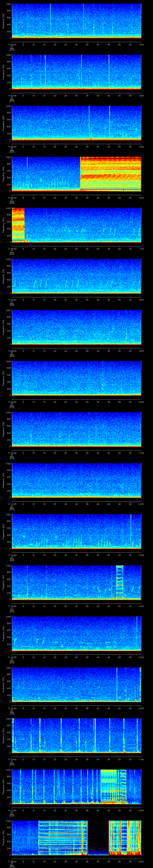Select the 17:02:00 spectrogram panel
The width and height of the screenshot is (153, 868).
pyautogui.click(x=76, y=21)
